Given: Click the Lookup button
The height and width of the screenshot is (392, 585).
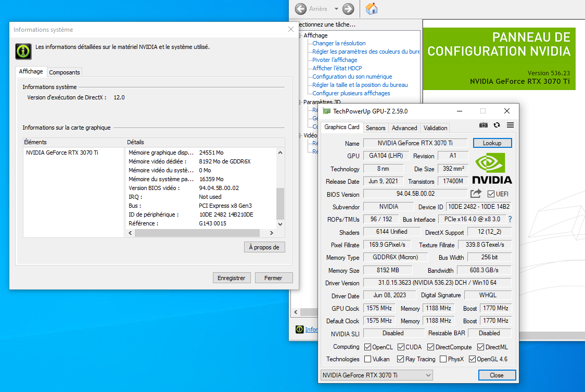Looking at the screenshot, I should click(492, 143).
